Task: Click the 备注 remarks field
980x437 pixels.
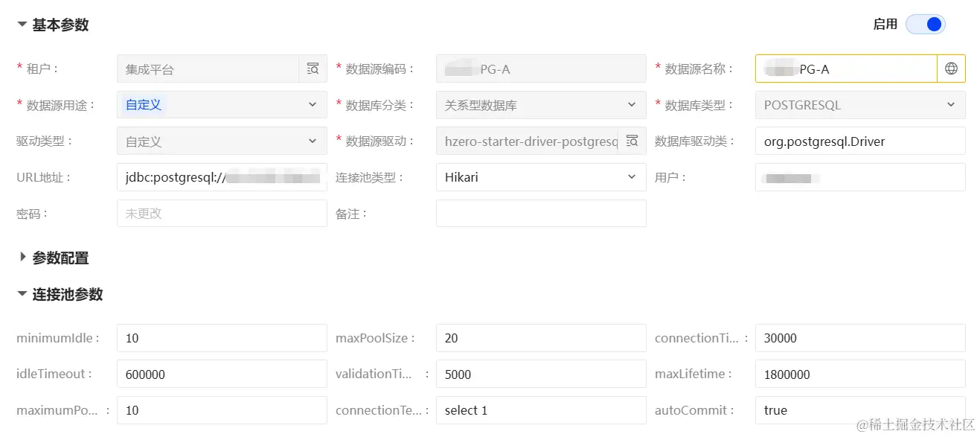Action: [x=541, y=213]
